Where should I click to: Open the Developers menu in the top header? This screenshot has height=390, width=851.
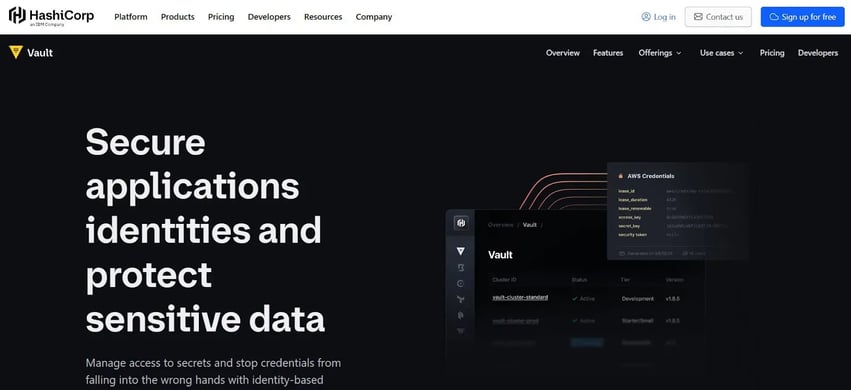coord(269,17)
